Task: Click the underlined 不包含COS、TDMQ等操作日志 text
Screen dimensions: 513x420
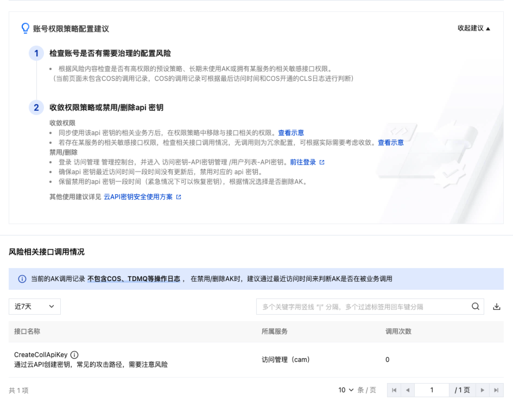Action: click(134, 279)
